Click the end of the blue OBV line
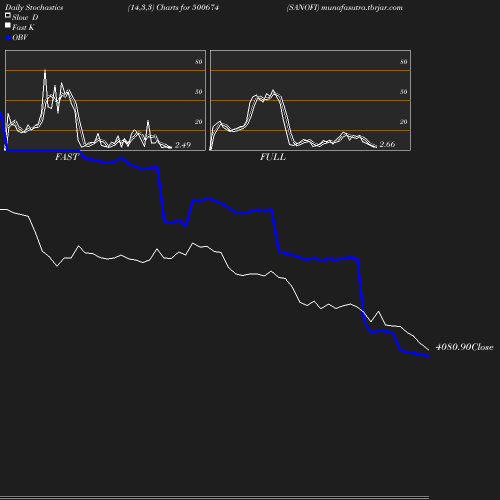500x500 pixels. click(428, 356)
